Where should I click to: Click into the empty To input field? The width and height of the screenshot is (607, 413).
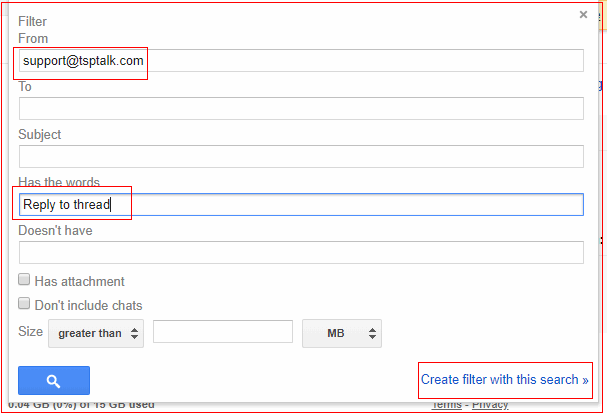click(x=300, y=109)
